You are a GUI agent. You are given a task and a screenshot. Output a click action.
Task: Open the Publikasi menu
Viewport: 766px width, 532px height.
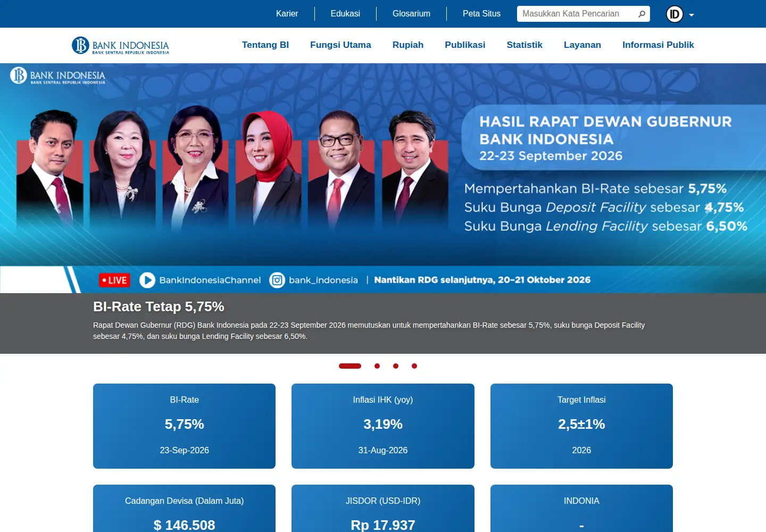(465, 45)
